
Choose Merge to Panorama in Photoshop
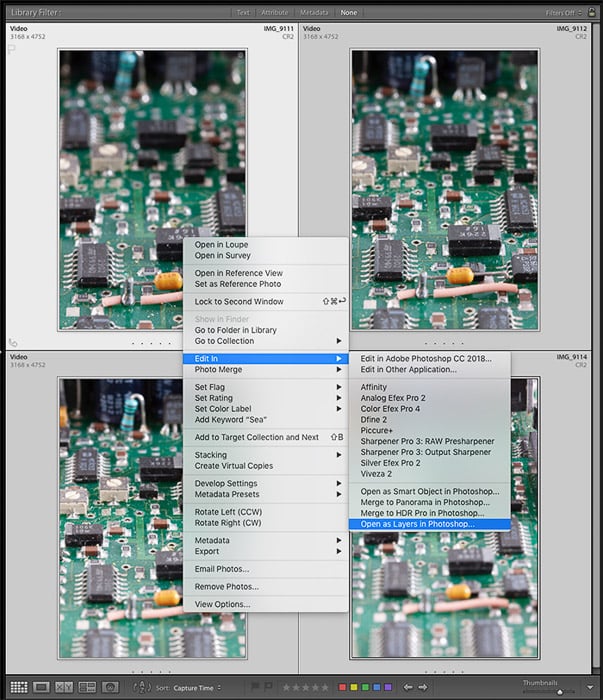[x=429, y=502]
